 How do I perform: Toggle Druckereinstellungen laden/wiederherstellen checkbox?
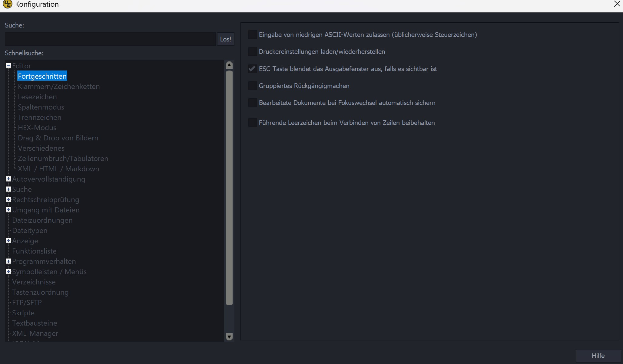coord(252,51)
